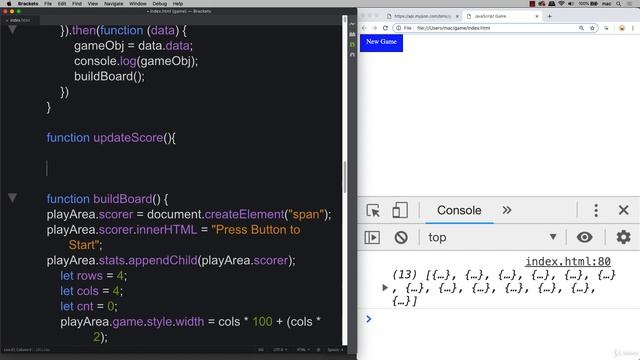Open DevTools three-dot customize menu
Image resolution: width=640 pixels, height=360 pixels.
(596, 211)
